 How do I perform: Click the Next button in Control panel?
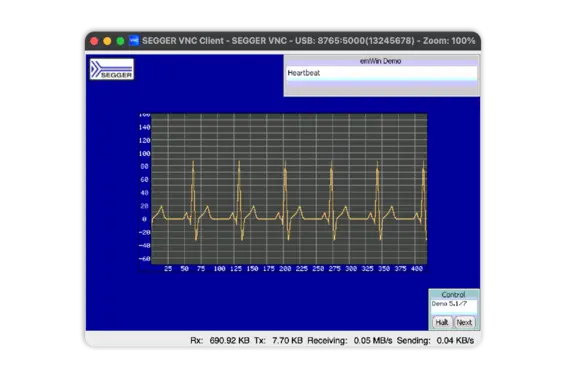(464, 322)
